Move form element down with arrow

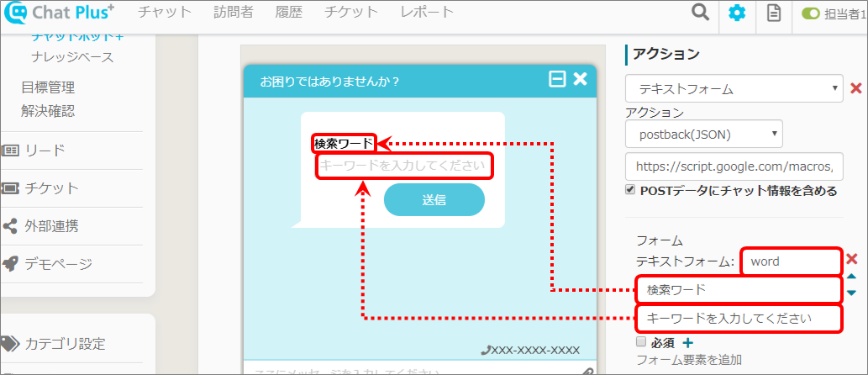(x=851, y=293)
